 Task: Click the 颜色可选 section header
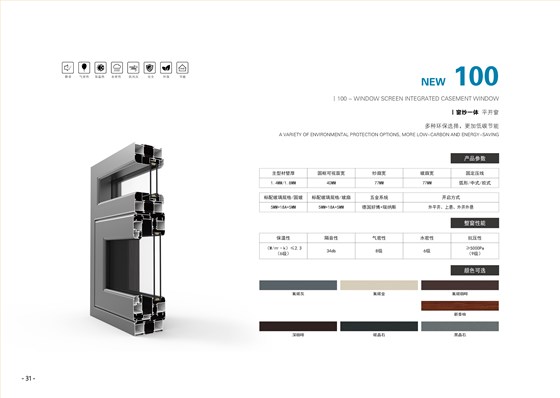click(x=475, y=270)
